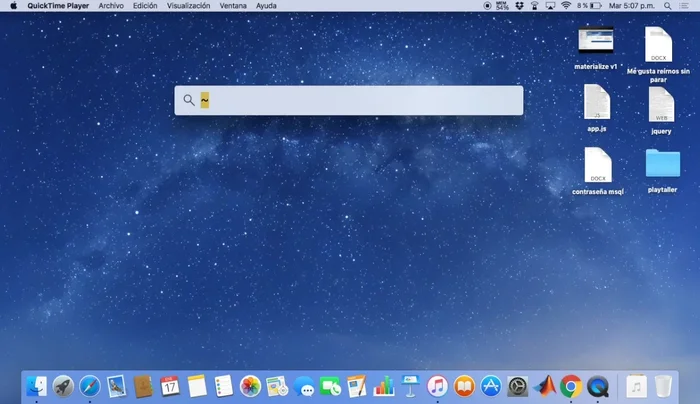Click the Spotlight search input field

click(360, 100)
